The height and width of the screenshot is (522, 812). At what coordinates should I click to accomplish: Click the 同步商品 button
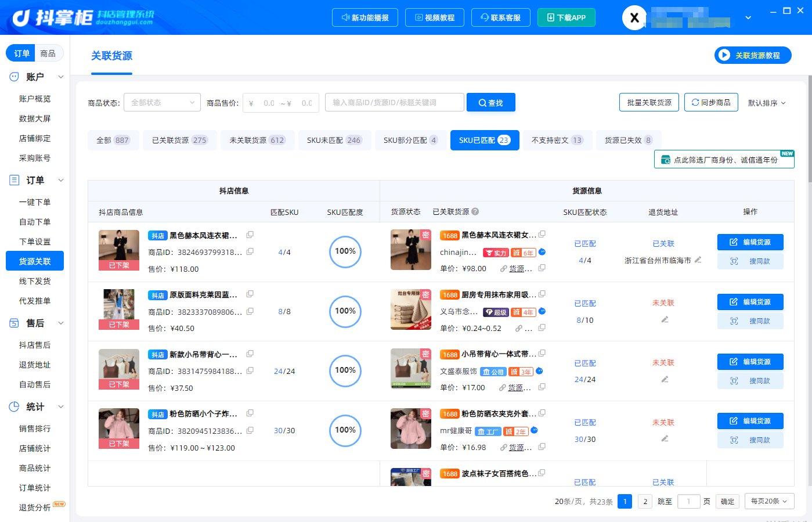[711, 103]
